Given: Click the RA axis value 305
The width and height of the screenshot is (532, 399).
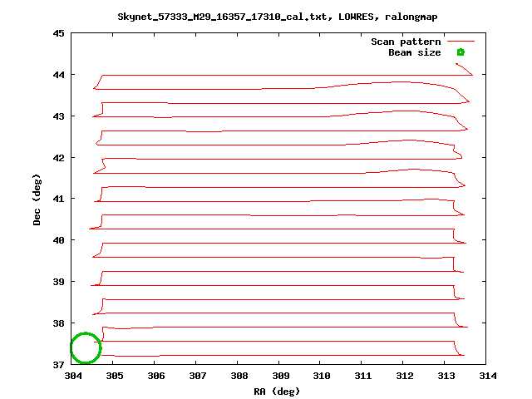Looking at the screenshot, I should tap(115, 376).
